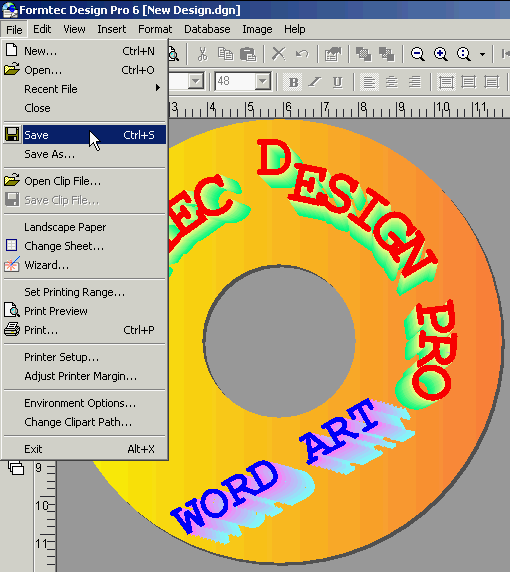Click the Zoom In magnifier icon
Screen dimensions: 510x572
(x=440, y=54)
